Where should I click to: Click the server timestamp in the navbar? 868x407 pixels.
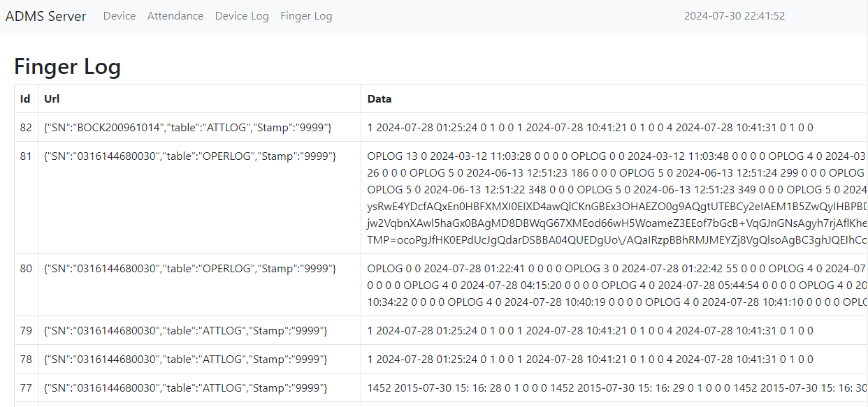click(x=734, y=16)
